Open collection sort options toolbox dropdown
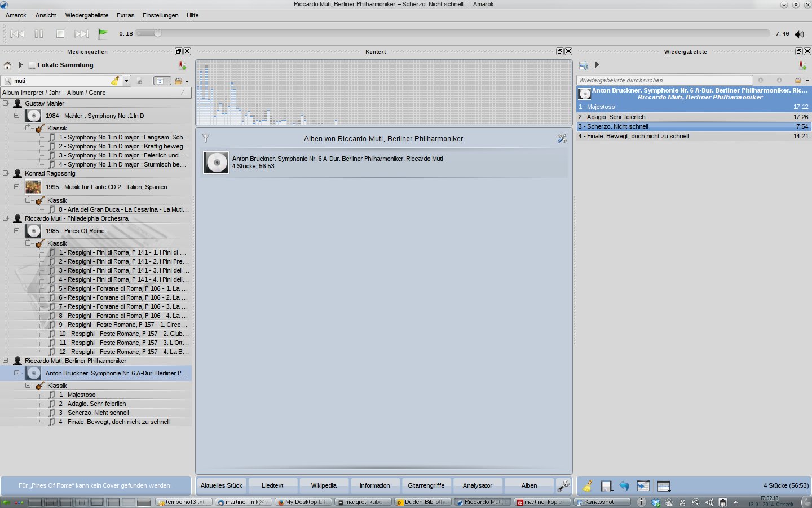This screenshot has height=508, width=812. point(181,81)
